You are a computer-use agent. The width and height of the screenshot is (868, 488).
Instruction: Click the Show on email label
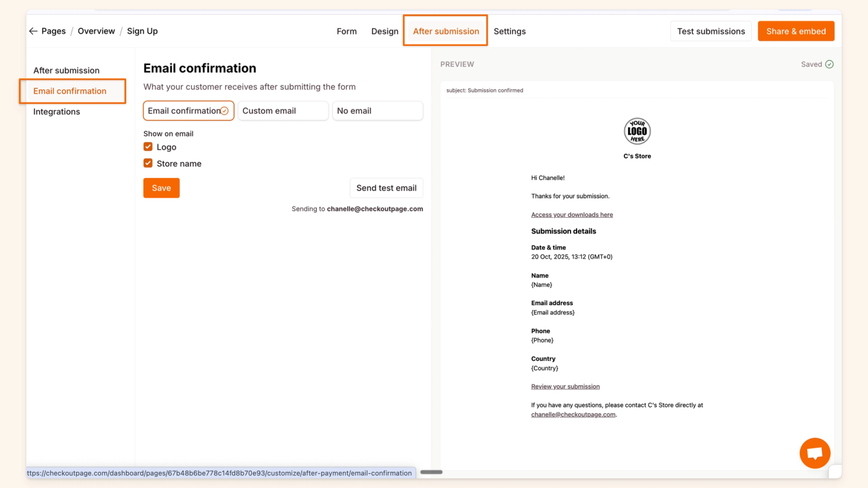tap(169, 134)
